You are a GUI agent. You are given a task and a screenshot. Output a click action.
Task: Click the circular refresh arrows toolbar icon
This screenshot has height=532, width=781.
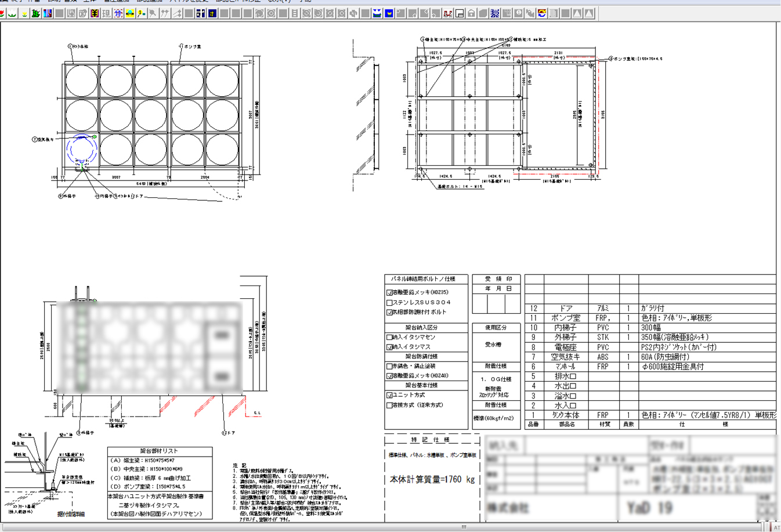[x=541, y=13]
